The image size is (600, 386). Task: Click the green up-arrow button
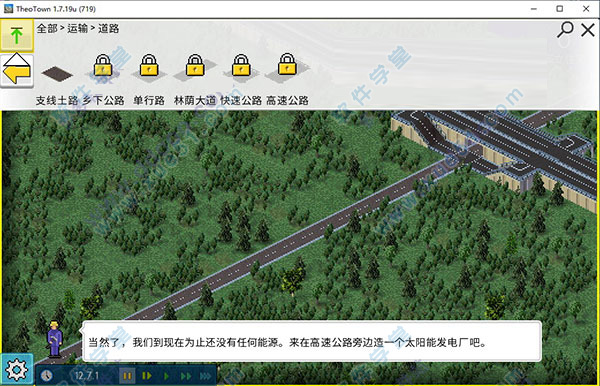16,36
